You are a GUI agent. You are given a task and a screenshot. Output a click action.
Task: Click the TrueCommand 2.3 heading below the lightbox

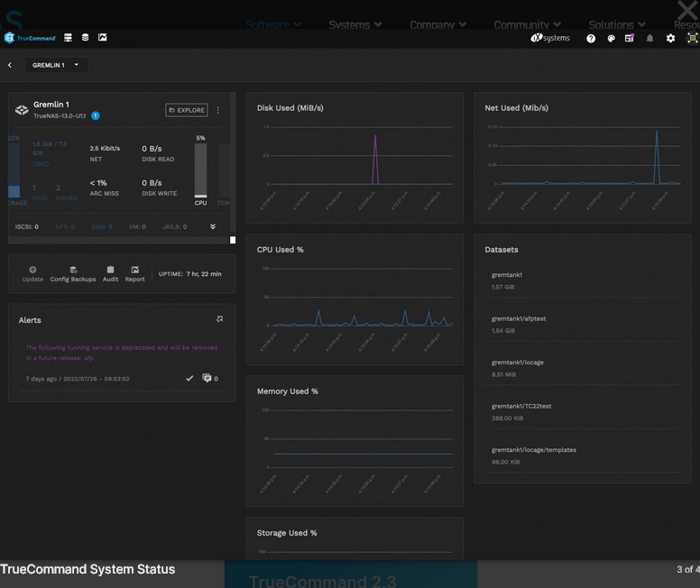322,582
